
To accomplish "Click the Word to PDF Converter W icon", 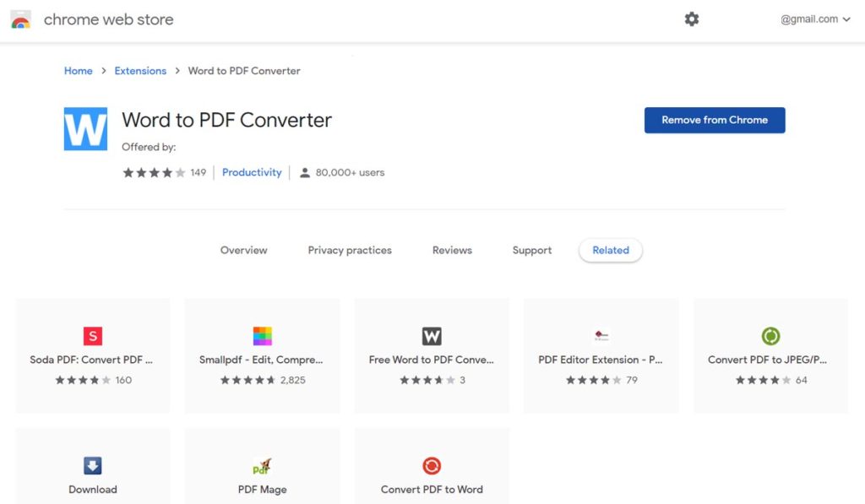I will pyautogui.click(x=85, y=129).
